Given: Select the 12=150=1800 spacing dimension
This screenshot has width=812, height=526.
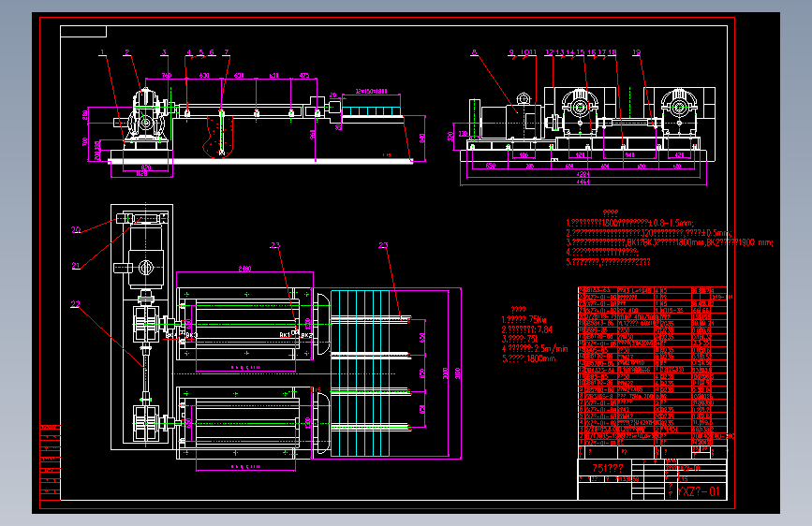Looking at the screenshot, I should click(371, 91).
